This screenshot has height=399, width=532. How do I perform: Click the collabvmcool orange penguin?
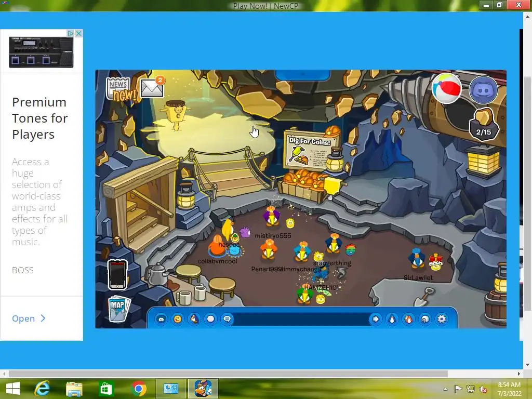217,247
